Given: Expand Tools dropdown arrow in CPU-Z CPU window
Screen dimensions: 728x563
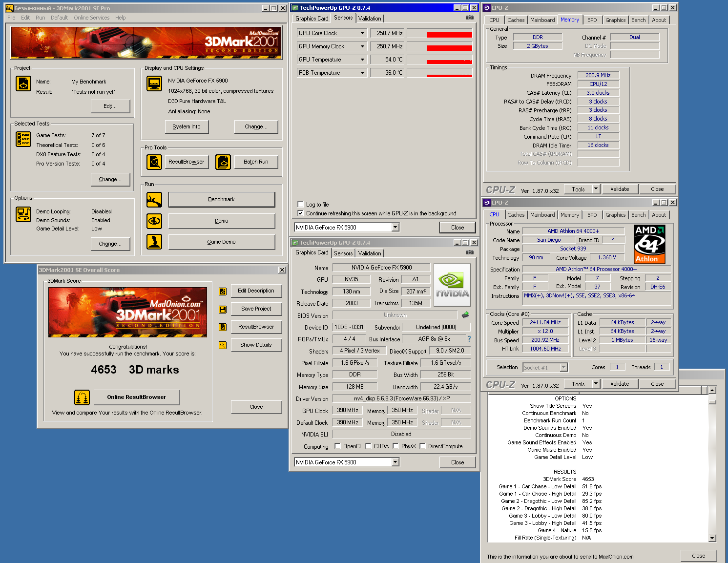Looking at the screenshot, I should 596,384.
